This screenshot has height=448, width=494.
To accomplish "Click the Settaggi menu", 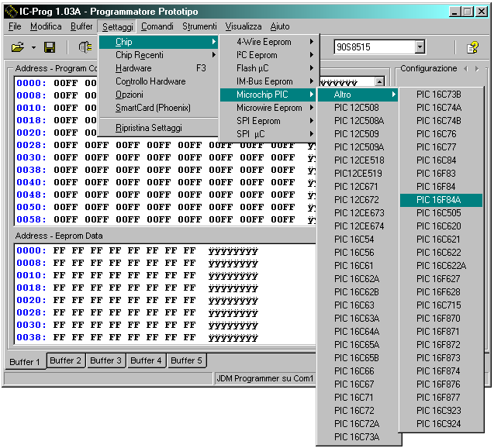I will point(117,27).
